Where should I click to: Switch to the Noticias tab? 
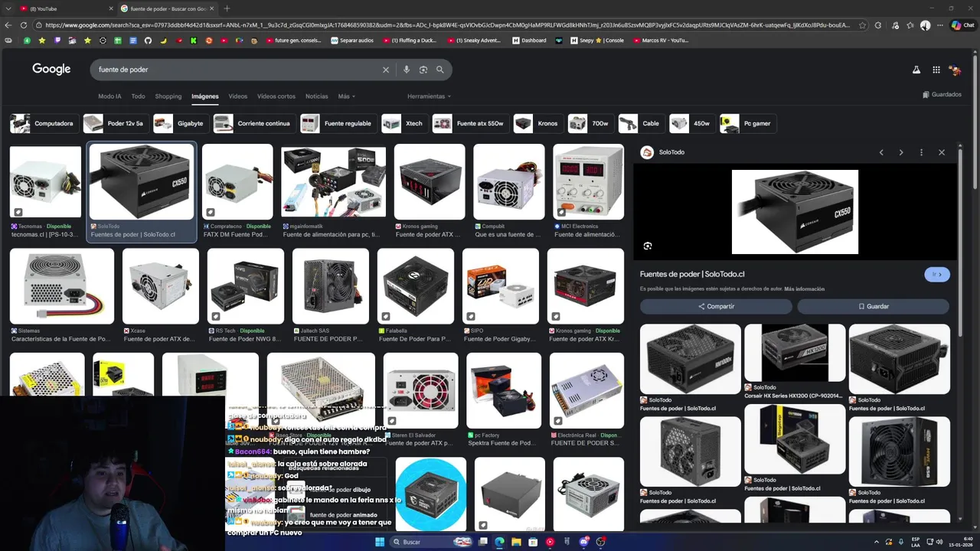click(317, 96)
